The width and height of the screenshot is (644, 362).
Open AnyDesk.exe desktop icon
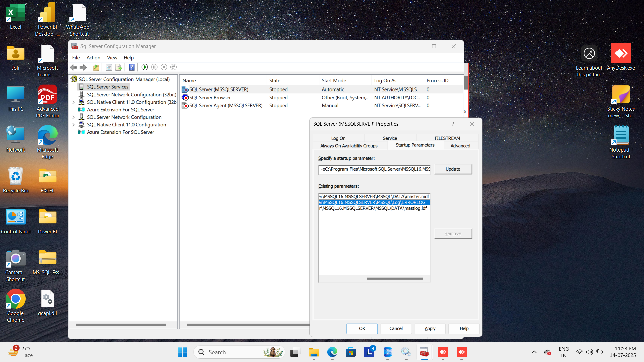coord(621,54)
